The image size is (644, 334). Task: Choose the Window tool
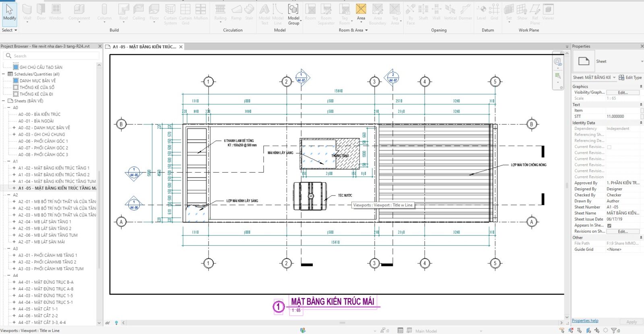[x=56, y=12]
